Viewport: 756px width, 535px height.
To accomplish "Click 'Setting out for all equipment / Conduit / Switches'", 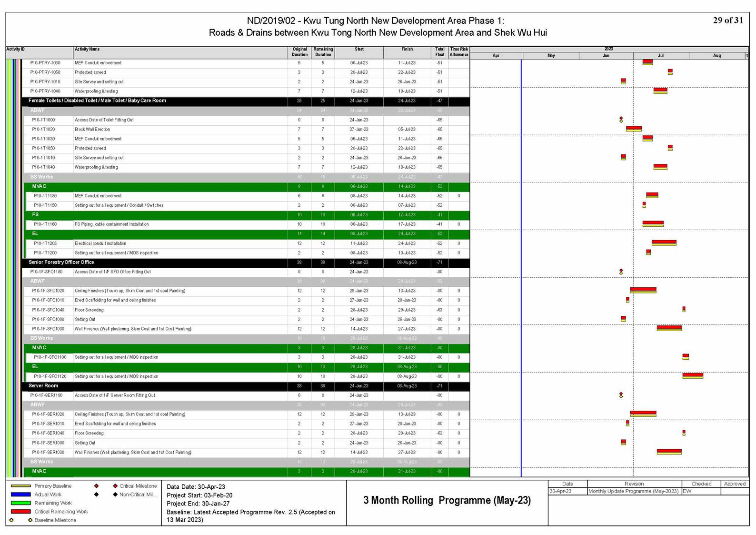I will [119, 205].
